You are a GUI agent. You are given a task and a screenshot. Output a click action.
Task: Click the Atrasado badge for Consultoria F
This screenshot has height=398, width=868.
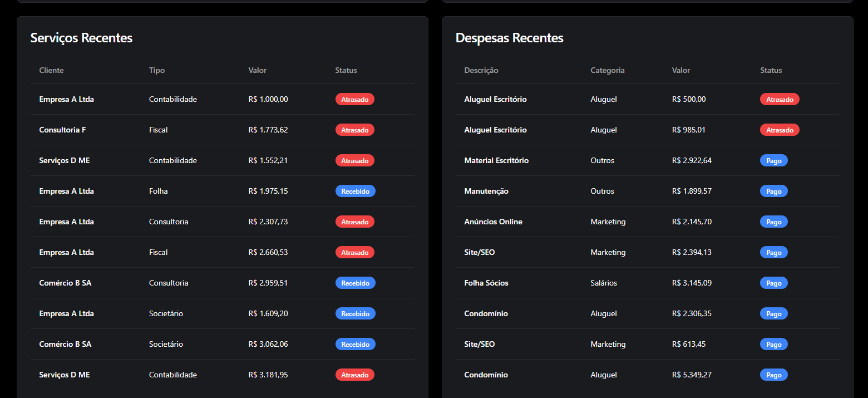point(354,130)
